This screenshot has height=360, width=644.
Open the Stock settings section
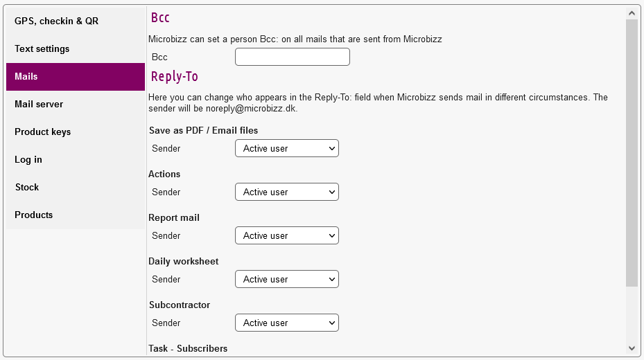(27, 188)
